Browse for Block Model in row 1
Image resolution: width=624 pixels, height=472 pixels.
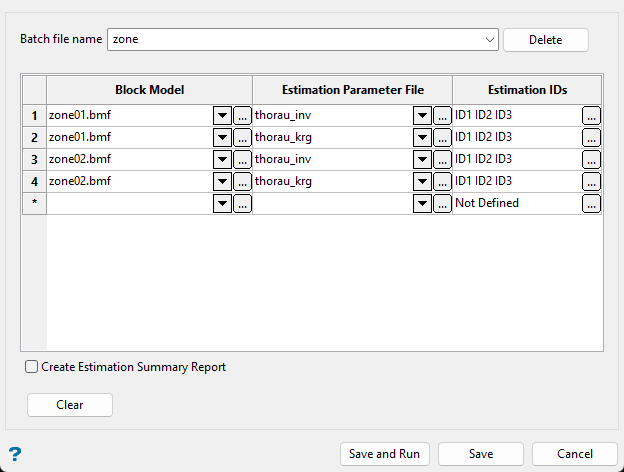[x=242, y=115]
